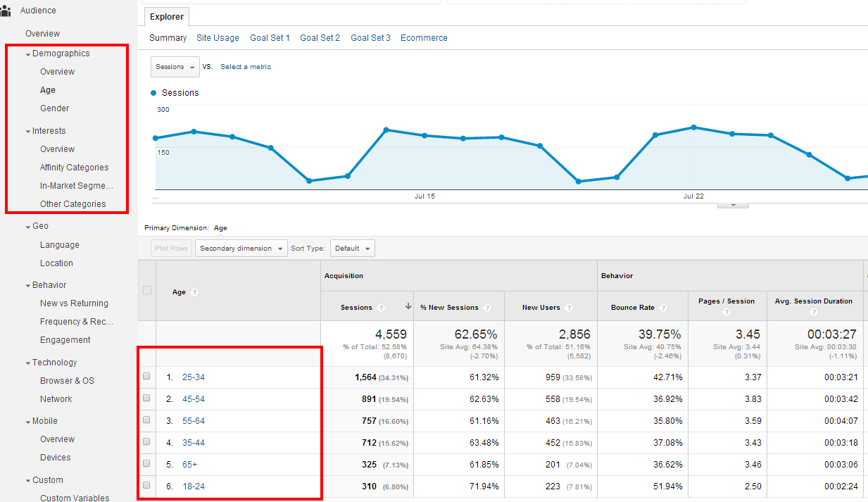
Task: Click help icon beside % New Sessions header
Action: click(x=486, y=308)
